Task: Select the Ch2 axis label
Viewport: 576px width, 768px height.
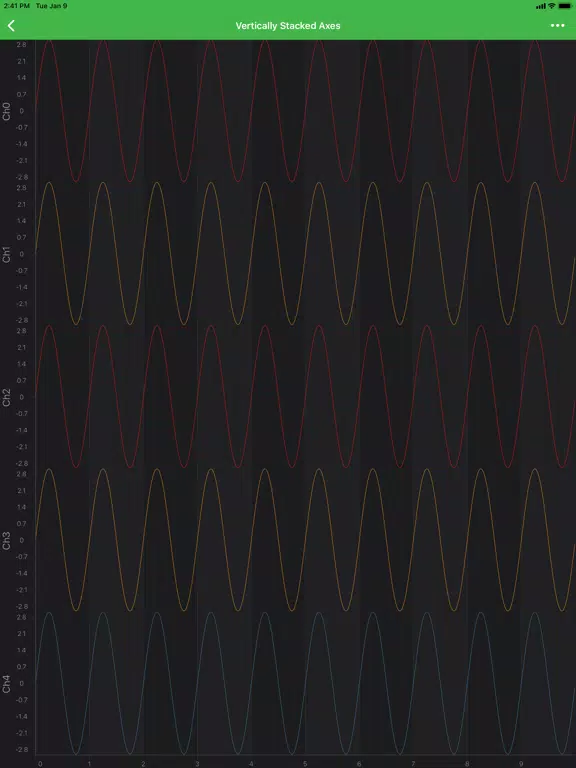Action: click(x=6, y=398)
